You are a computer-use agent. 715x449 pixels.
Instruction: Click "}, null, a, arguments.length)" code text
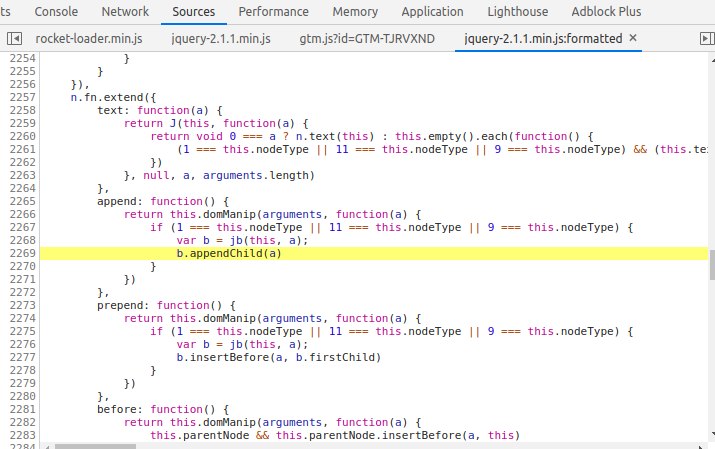pyautogui.click(x=219, y=175)
